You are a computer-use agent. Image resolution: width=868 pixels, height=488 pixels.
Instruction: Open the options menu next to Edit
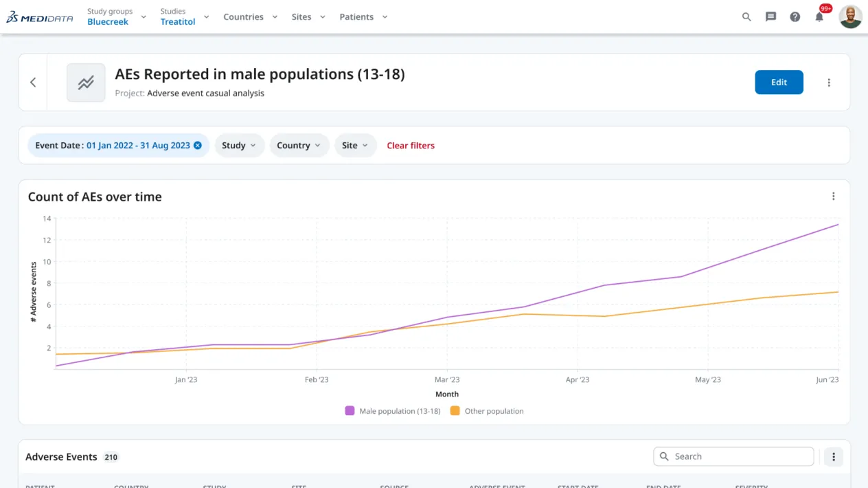829,82
